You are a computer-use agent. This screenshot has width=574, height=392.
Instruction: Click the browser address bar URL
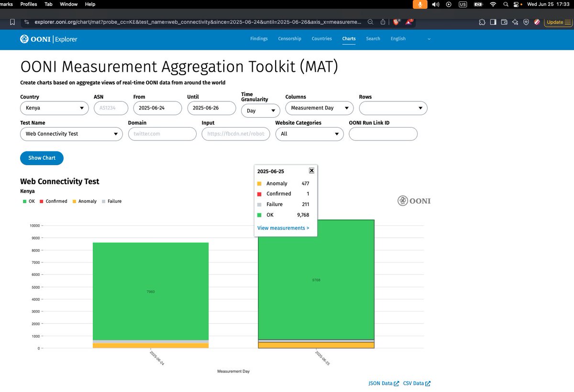(199, 22)
